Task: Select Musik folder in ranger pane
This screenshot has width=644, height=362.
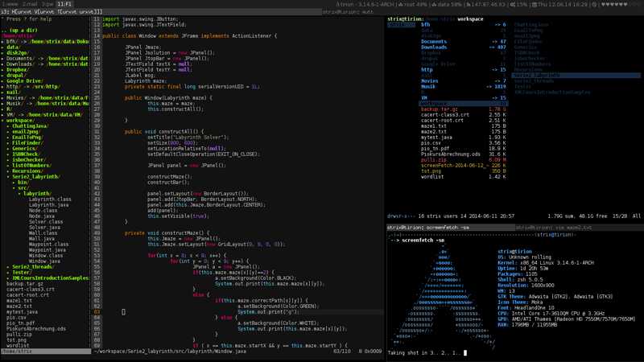Action: point(464,87)
